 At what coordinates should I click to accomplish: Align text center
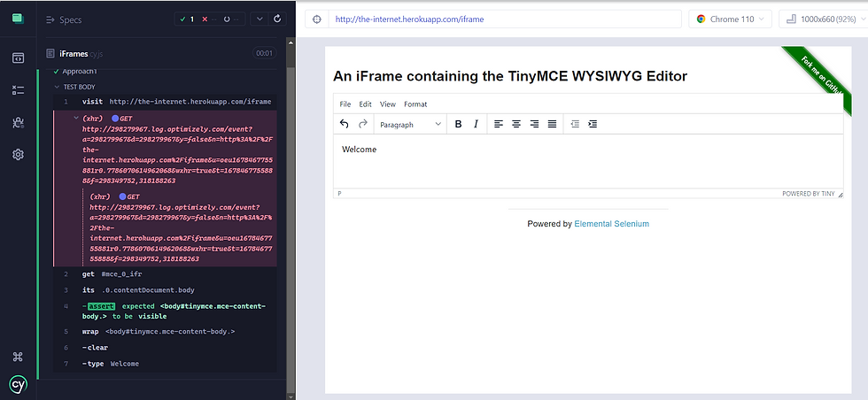pos(516,124)
